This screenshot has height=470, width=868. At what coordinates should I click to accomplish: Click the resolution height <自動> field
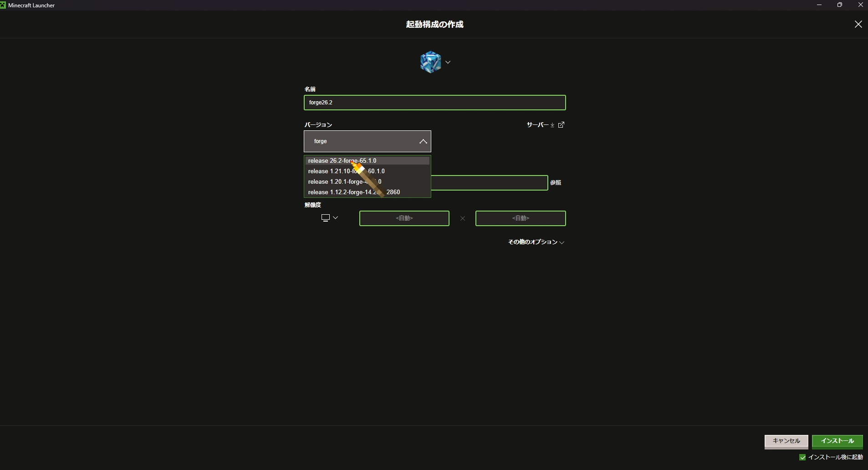[x=521, y=218]
